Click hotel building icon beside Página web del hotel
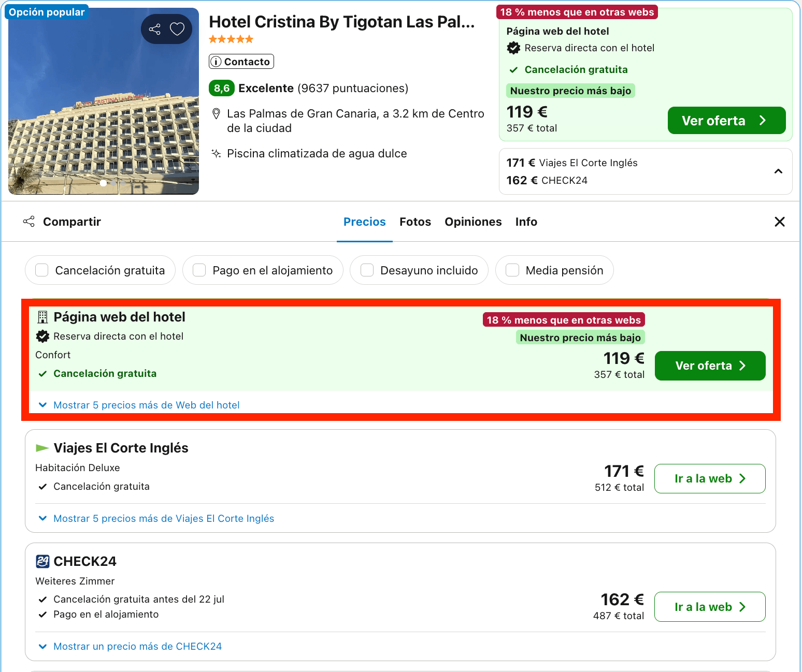 [43, 317]
